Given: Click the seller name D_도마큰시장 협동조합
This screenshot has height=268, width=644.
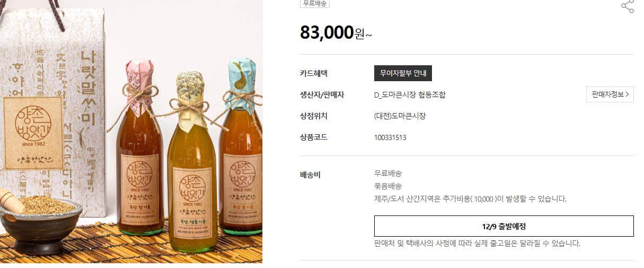Looking at the screenshot, I should click(x=410, y=94).
